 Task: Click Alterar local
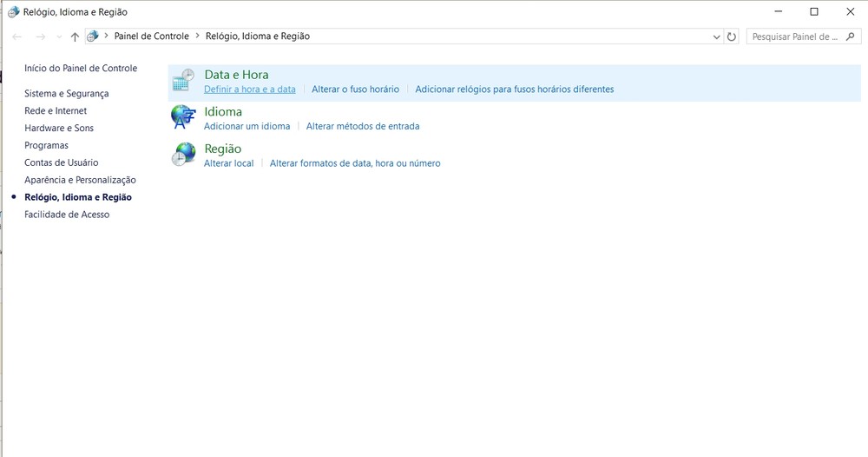(x=228, y=163)
